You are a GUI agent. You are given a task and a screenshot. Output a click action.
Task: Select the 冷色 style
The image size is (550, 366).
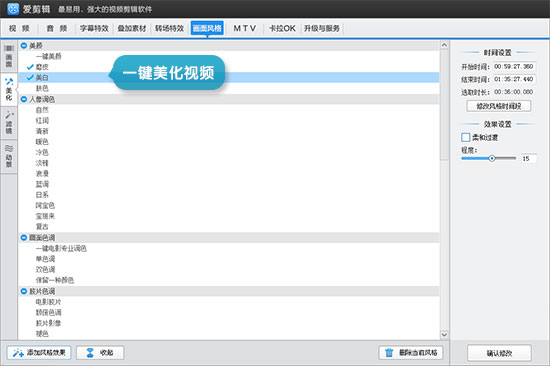(42, 152)
